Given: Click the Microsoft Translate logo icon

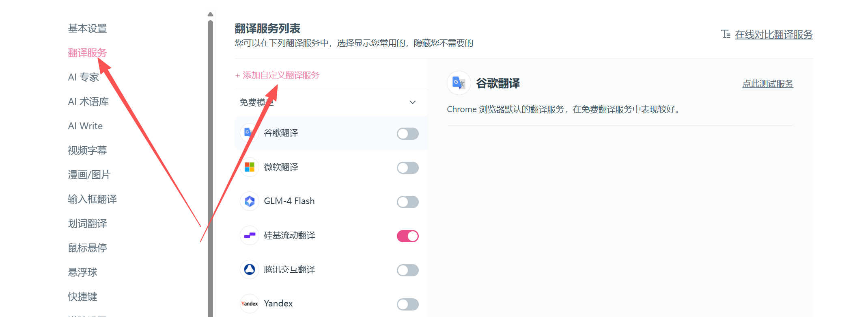Looking at the screenshot, I should pos(250,167).
